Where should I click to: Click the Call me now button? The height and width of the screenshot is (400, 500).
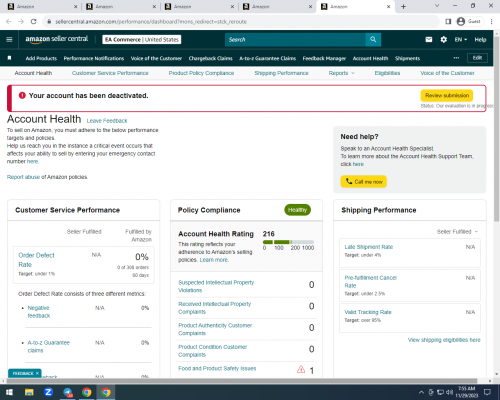point(364,182)
